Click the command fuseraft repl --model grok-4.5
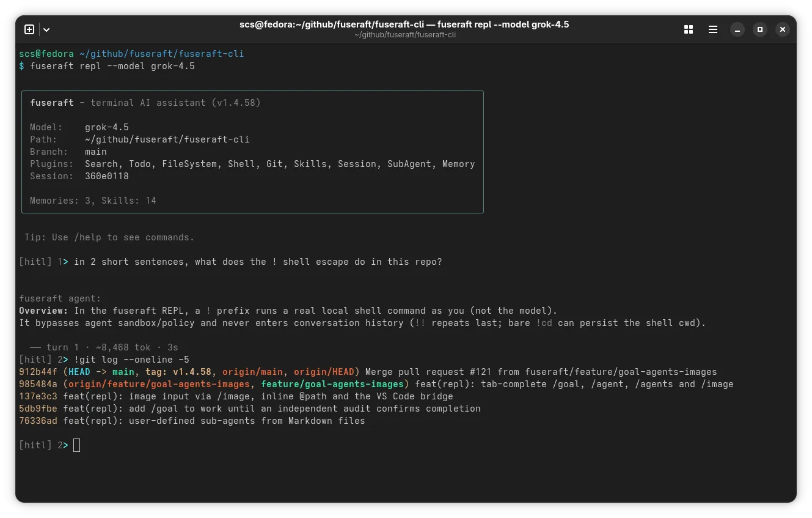Viewport: 812px width, 518px height. [x=112, y=66]
